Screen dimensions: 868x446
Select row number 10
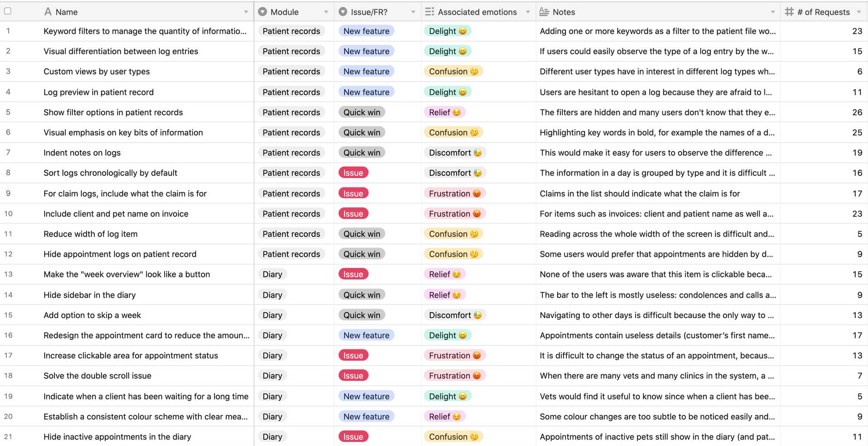8,213
